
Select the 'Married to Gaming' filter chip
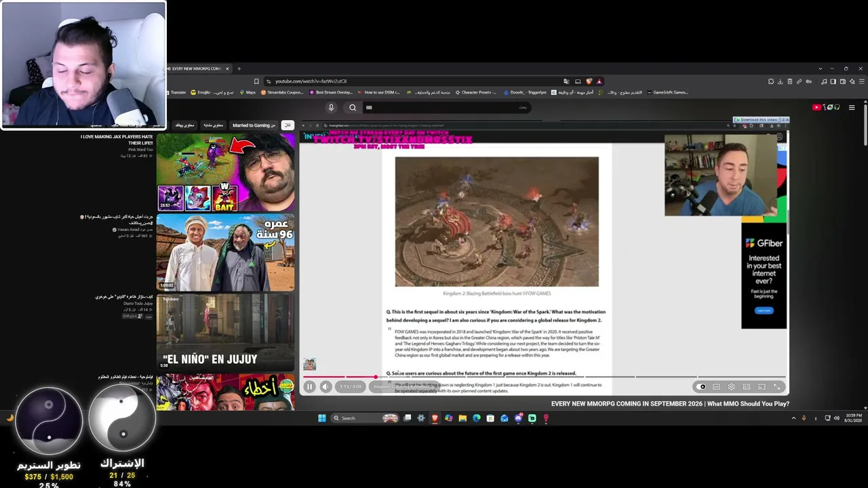pyautogui.click(x=254, y=125)
